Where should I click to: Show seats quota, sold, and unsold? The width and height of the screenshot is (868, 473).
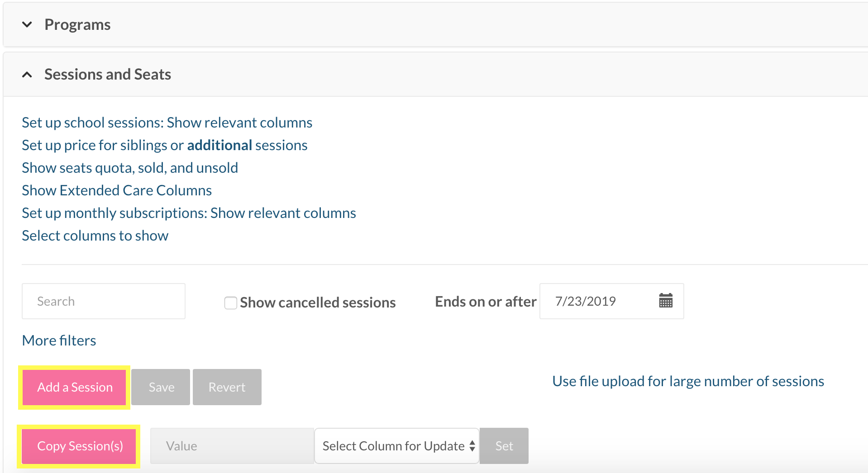130,168
